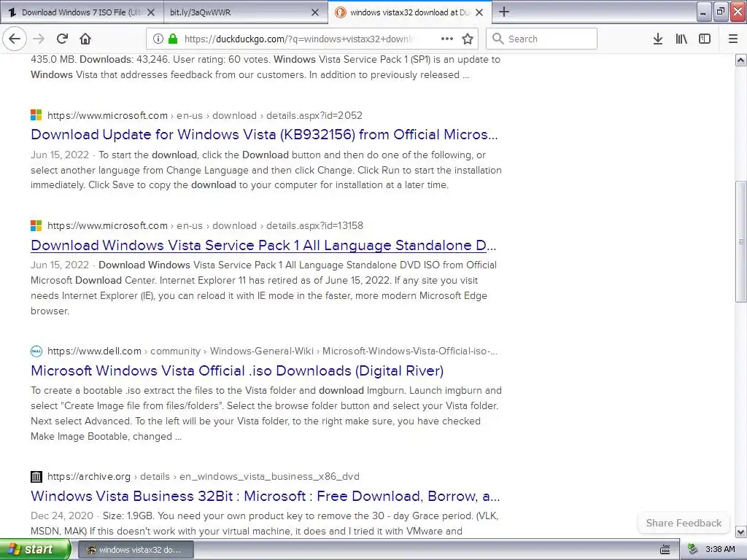Screen dimensions: 747x560
Task: Click microsoft.com URL with details.aspx?id=2052
Action: pos(205,116)
